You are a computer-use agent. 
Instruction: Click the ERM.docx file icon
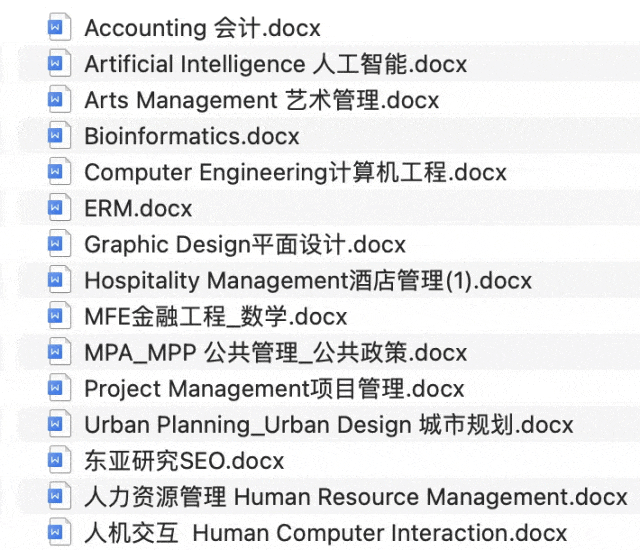59,208
